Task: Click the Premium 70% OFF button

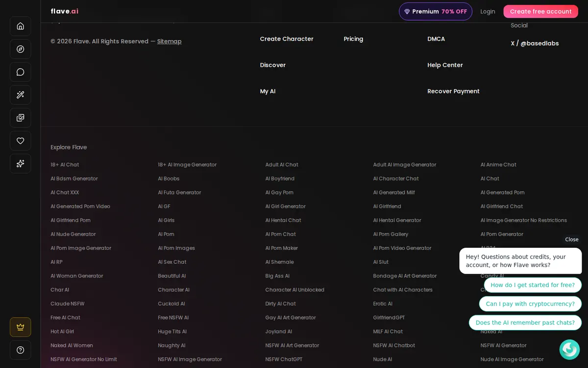Action: [x=436, y=11]
